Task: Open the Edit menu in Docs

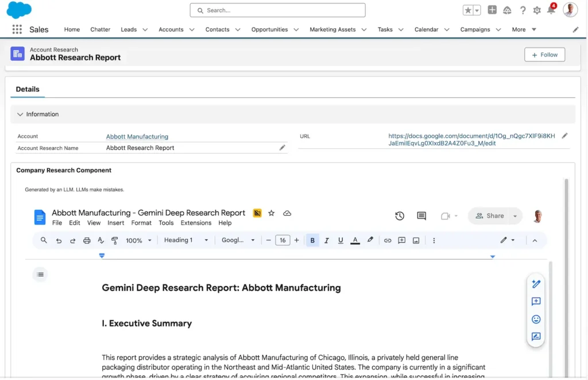Action: tap(74, 222)
